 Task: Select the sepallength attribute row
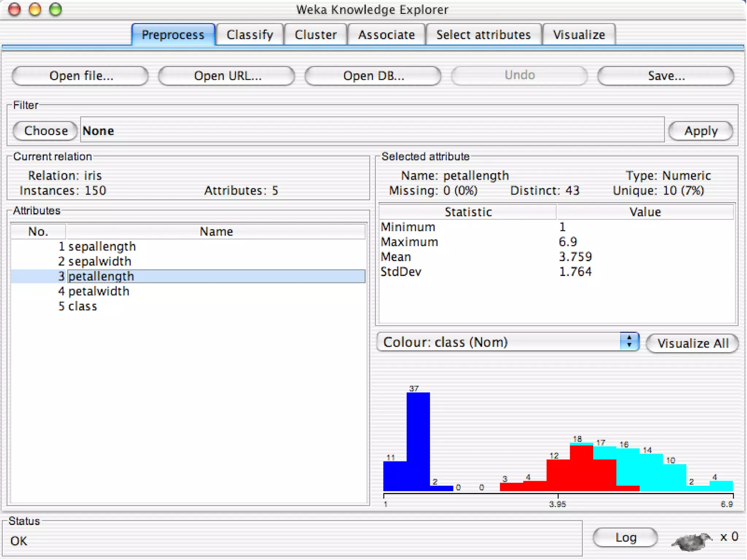pos(102,246)
